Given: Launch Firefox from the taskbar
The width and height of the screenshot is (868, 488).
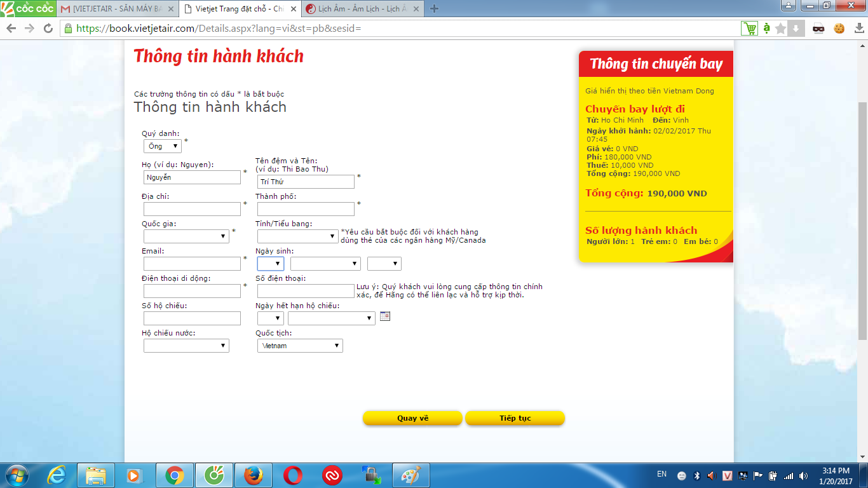Looking at the screenshot, I should coord(253,475).
